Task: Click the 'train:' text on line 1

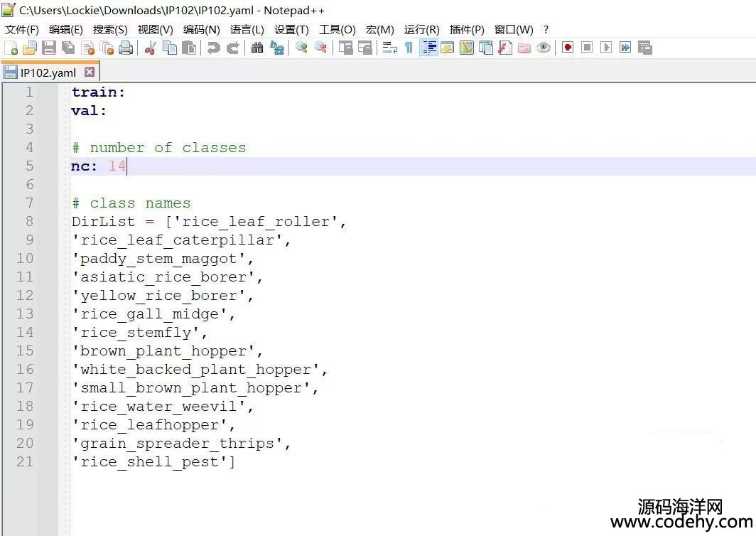Action: coord(98,92)
